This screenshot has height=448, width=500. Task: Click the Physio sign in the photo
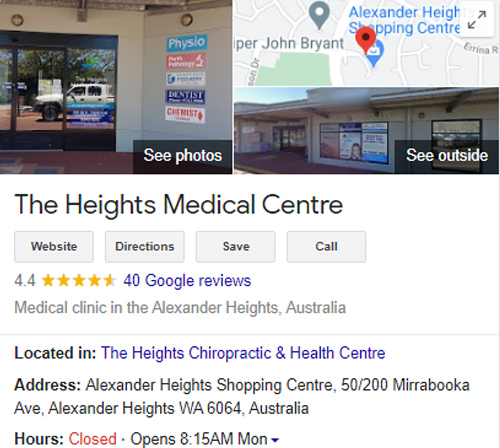(x=187, y=43)
